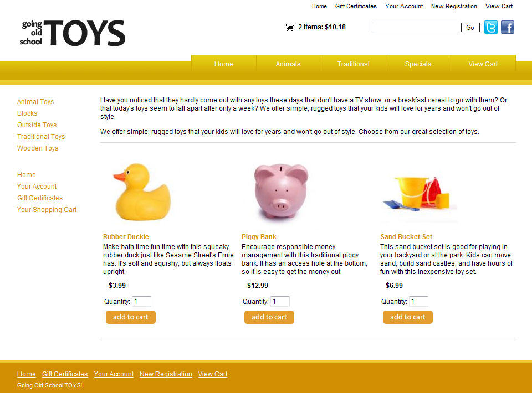Open the Sand Bucket Set image
Viewport: 532px width, 393px height.
click(420, 195)
